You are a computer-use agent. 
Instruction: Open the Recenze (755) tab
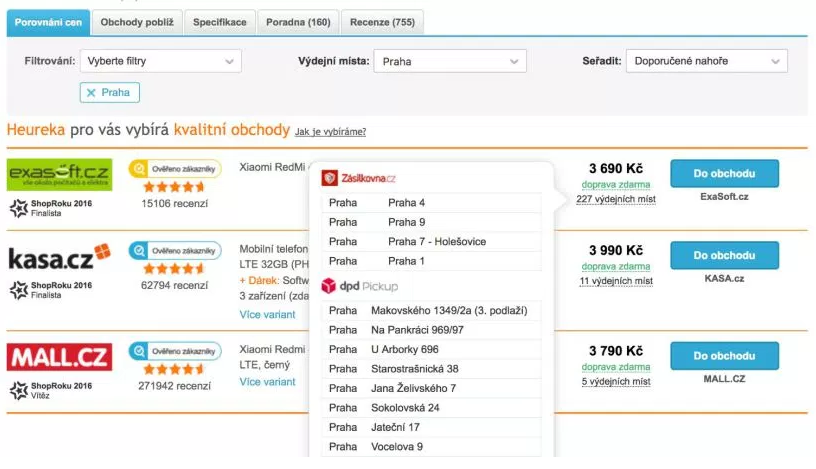point(382,22)
